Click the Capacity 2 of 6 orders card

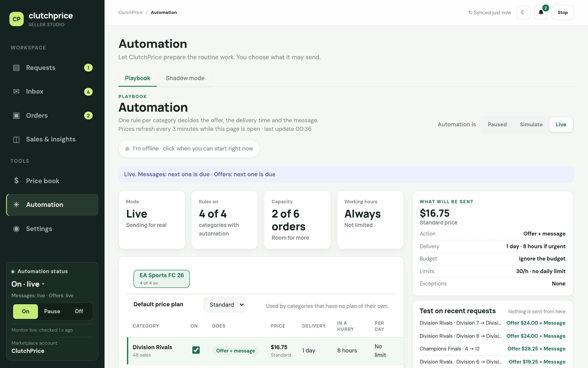[297, 220]
